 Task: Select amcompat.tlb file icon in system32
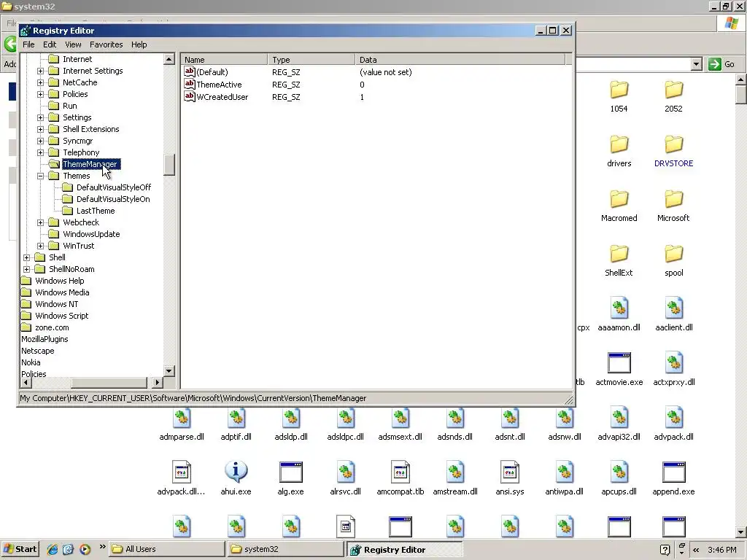400,472
